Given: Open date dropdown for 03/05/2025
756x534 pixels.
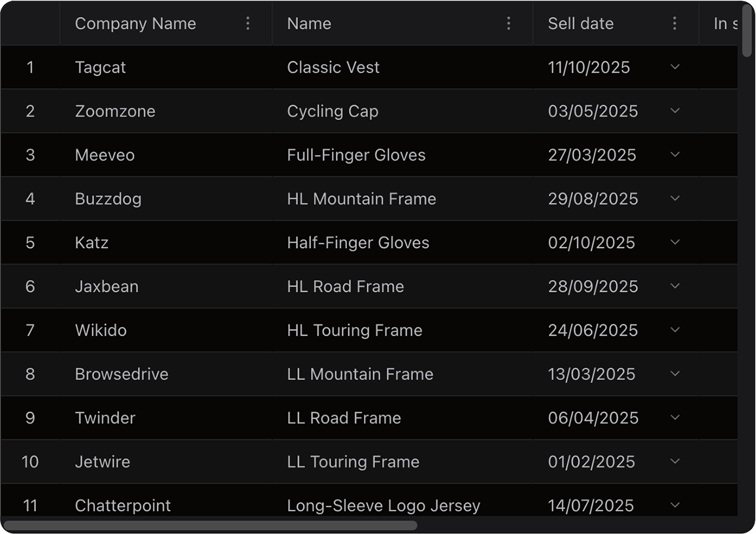Looking at the screenshot, I should coord(675,111).
